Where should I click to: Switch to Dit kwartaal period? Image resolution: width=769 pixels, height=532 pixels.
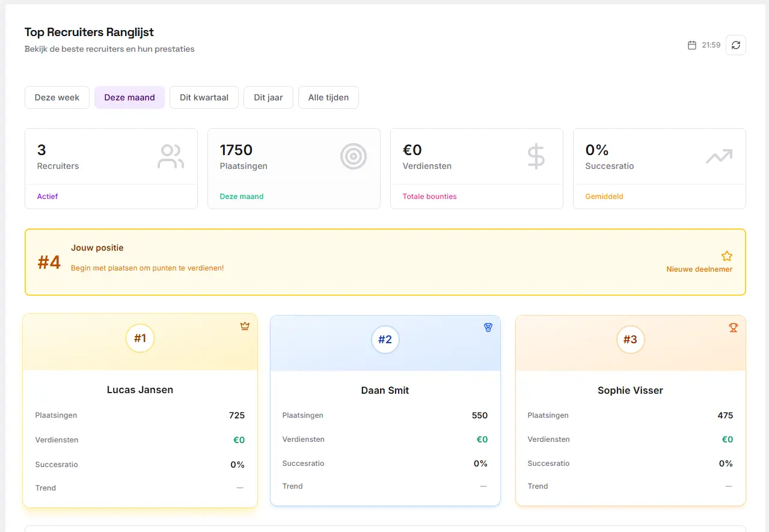[x=204, y=97]
